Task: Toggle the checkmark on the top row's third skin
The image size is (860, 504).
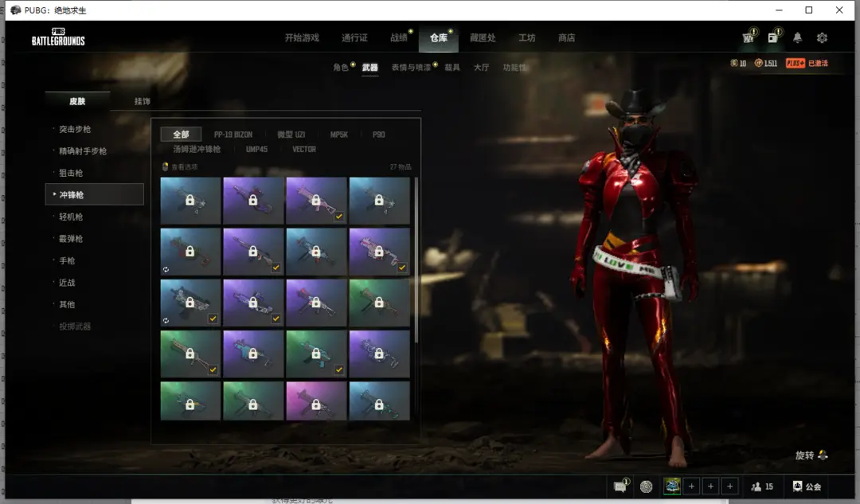Action: pos(339,217)
